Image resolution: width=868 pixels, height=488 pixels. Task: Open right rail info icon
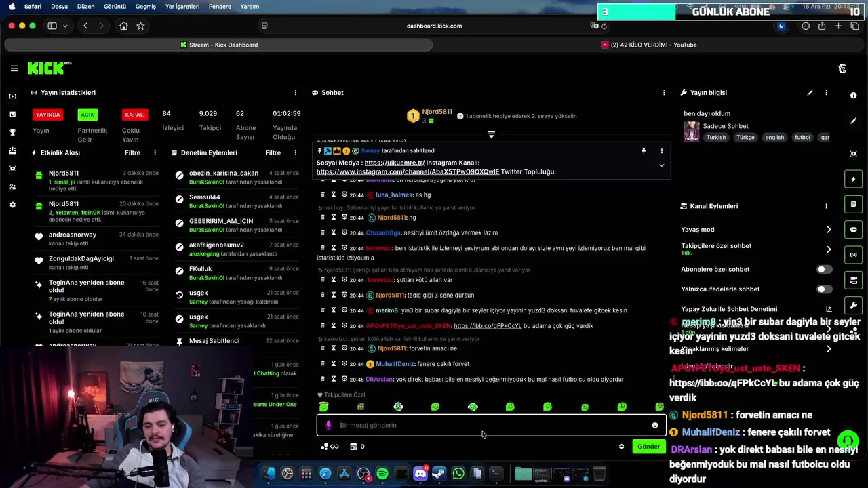pos(853,96)
